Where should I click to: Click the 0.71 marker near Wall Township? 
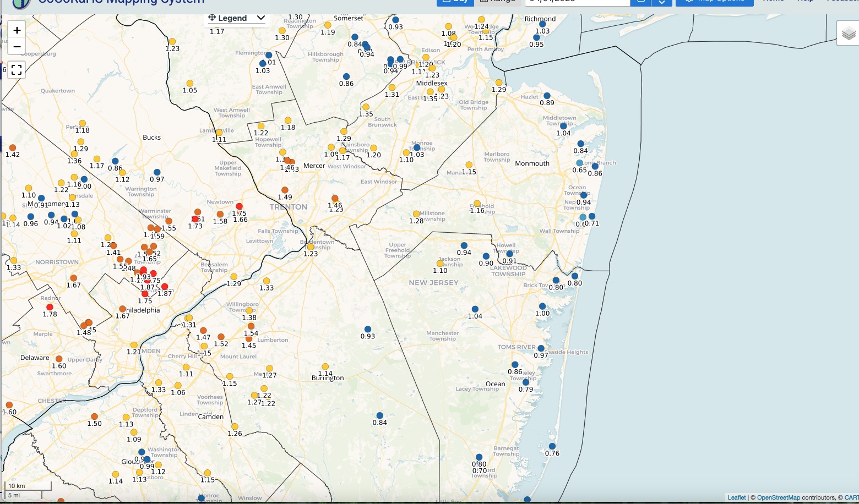click(592, 216)
